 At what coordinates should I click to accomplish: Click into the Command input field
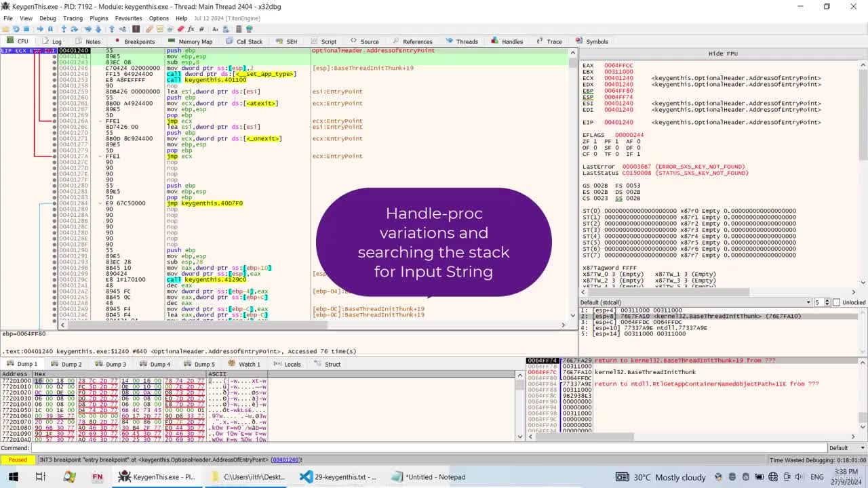(x=429, y=448)
